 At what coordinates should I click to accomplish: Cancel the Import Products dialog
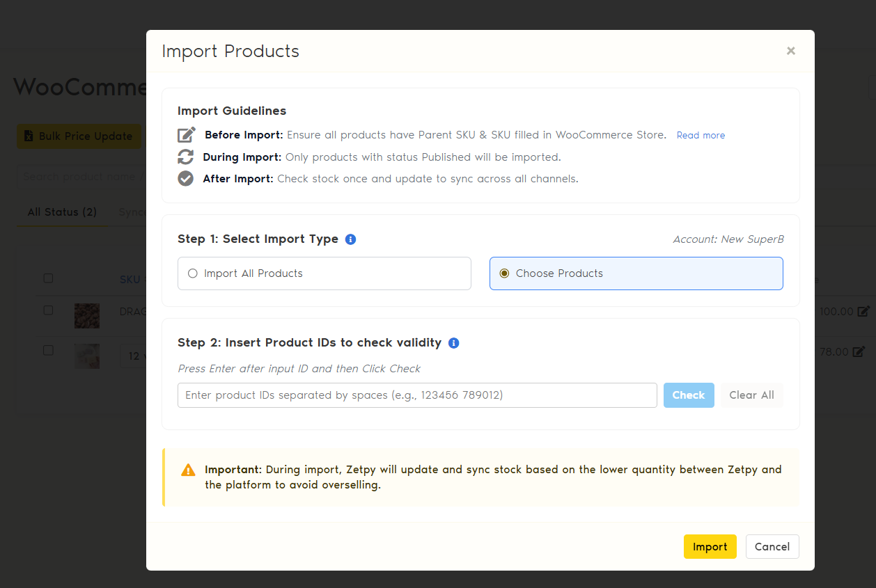[x=772, y=547]
